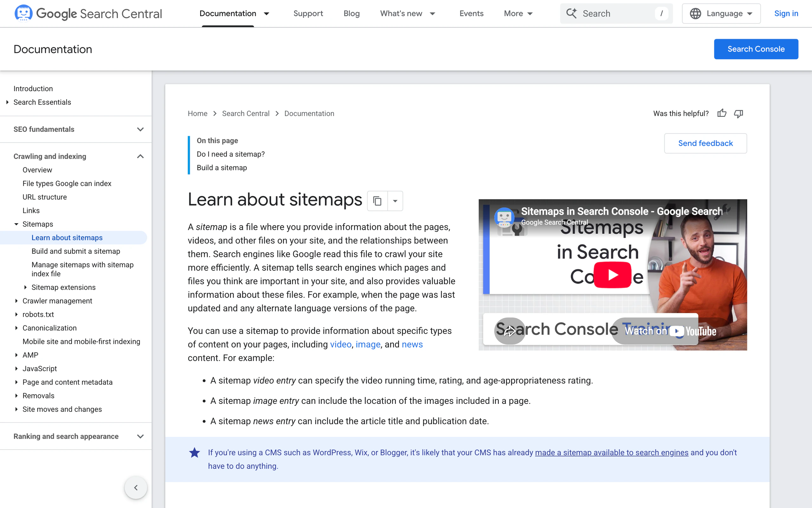This screenshot has height=508, width=812.
Task: Open the Events tab
Action: 471,13
